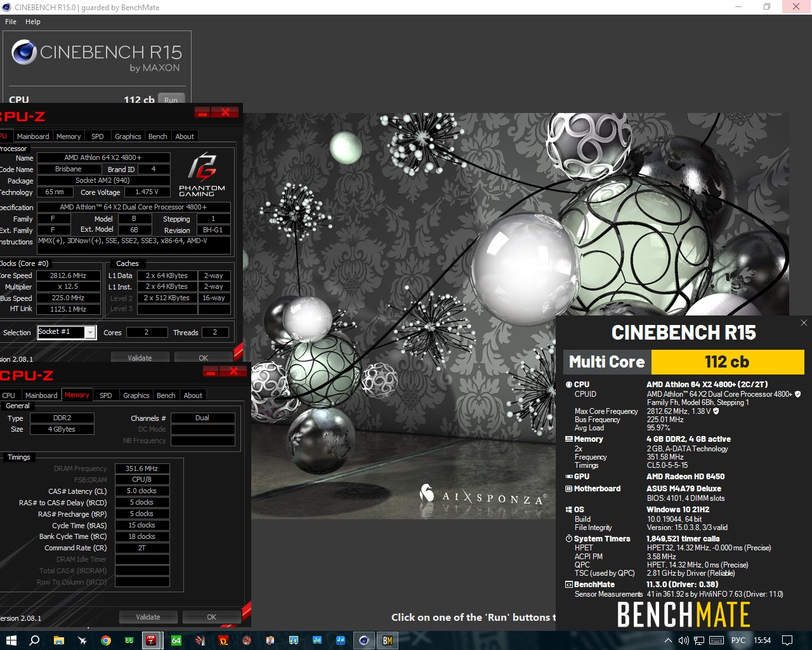Click the РУС language indicator

(x=738, y=640)
